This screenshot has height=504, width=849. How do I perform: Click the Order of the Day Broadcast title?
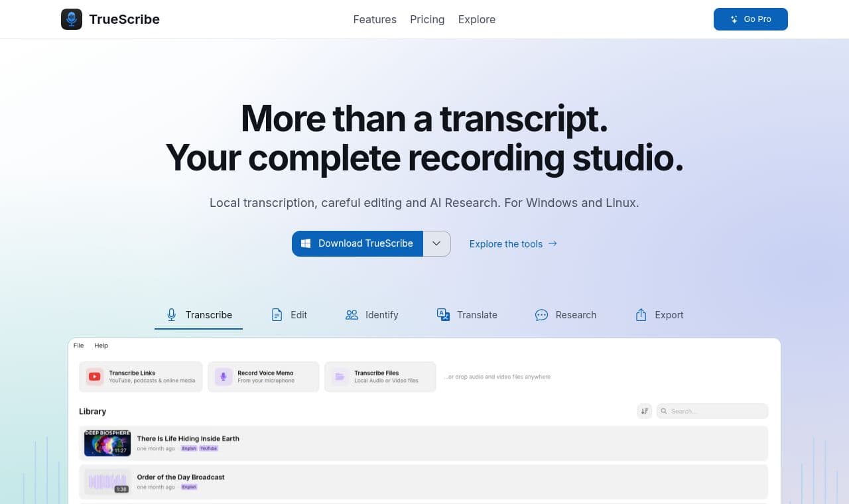click(x=180, y=477)
